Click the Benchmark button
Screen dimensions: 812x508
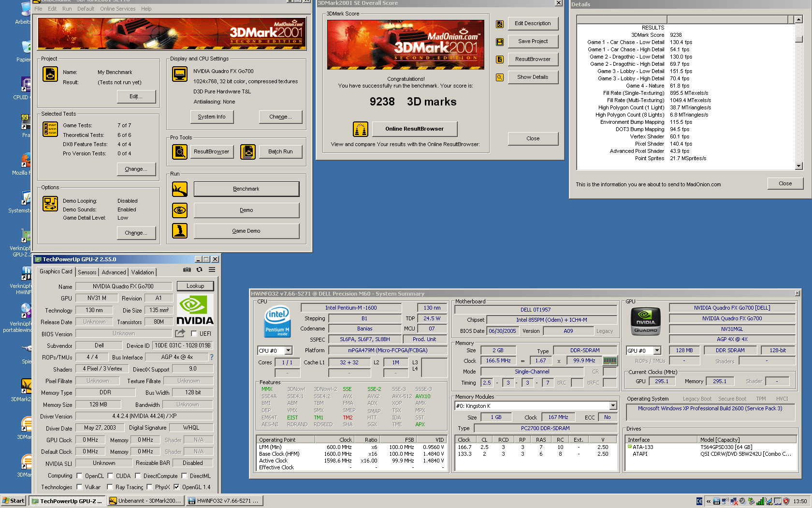[x=246, y=189]
